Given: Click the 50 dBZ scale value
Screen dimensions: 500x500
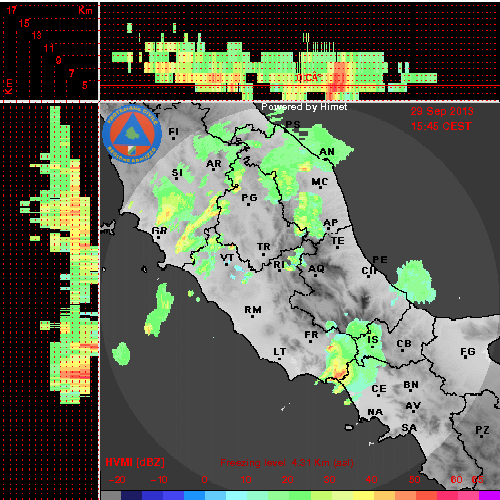Looking at the screenshot, I should (414, 480).
